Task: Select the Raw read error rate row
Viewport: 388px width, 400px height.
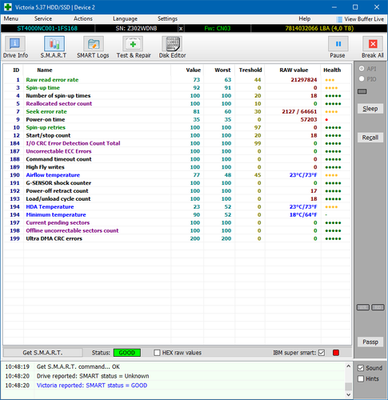Action: tap(177, 80)
